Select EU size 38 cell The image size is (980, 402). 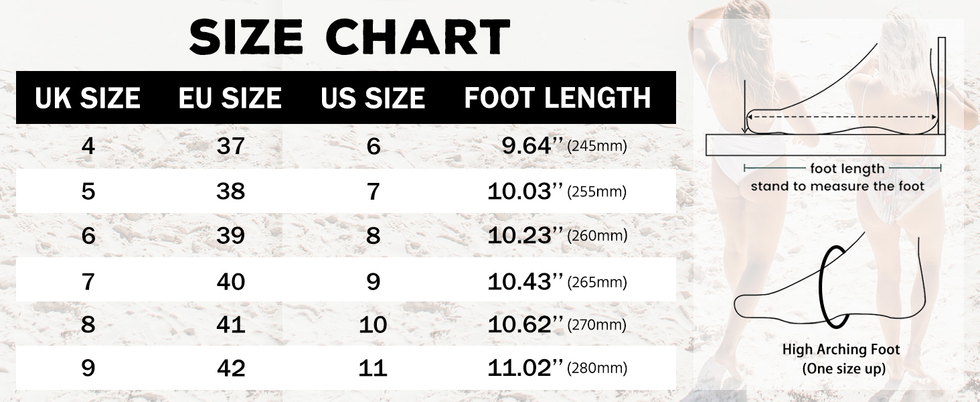tap(230, 192)
